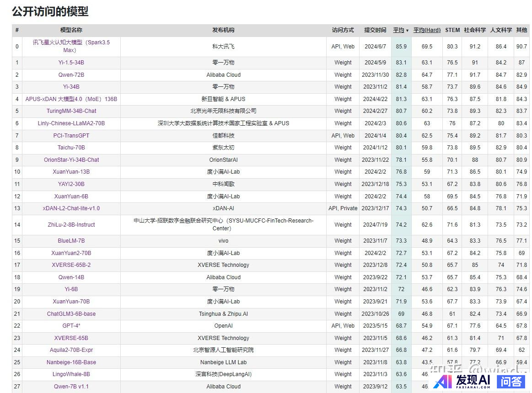
Task: Select the 新旦智能 & APUS organization cell
Action: coord(223,99)
